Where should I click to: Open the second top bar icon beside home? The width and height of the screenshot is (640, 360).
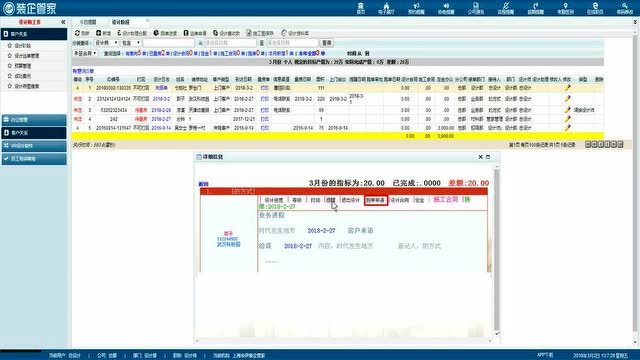386,8
